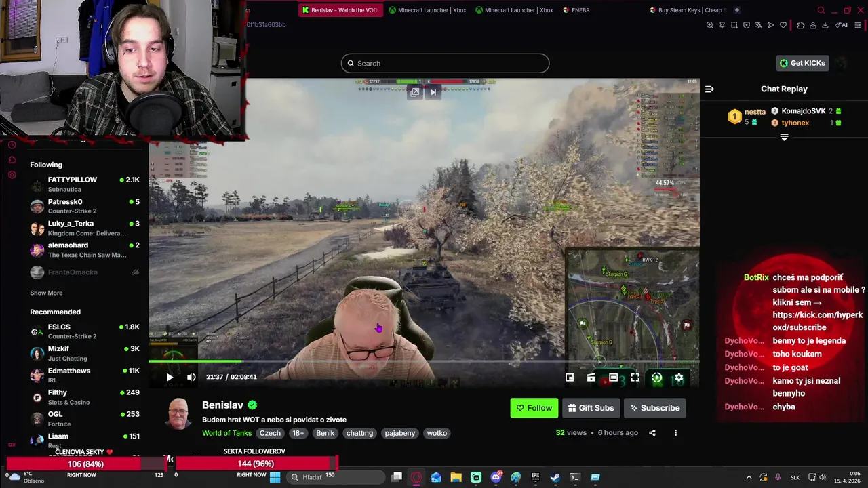Open picture-in-picture mini player
This screenshot has height=488, width=868.
pyautogui.click(x=570, y=378)
